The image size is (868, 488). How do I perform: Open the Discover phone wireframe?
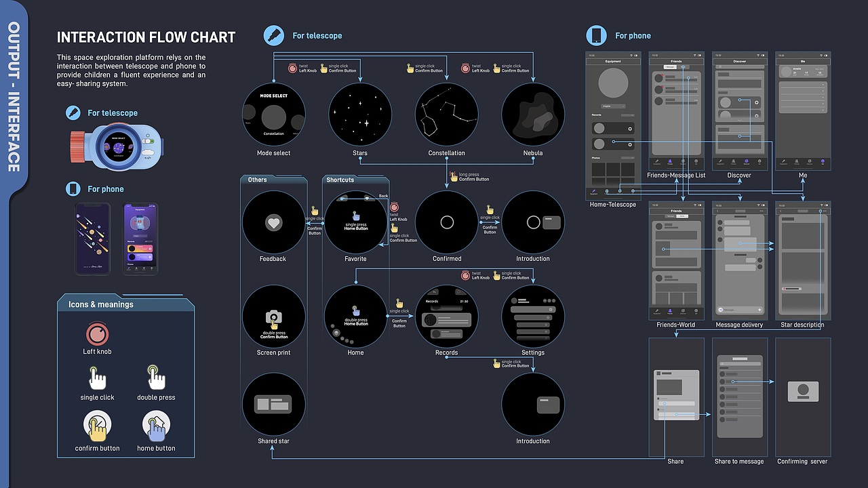(x=739, y=110)
